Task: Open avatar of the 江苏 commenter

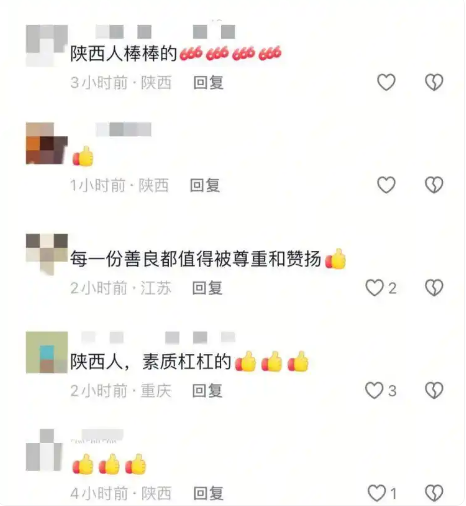Action: [47, 254]
